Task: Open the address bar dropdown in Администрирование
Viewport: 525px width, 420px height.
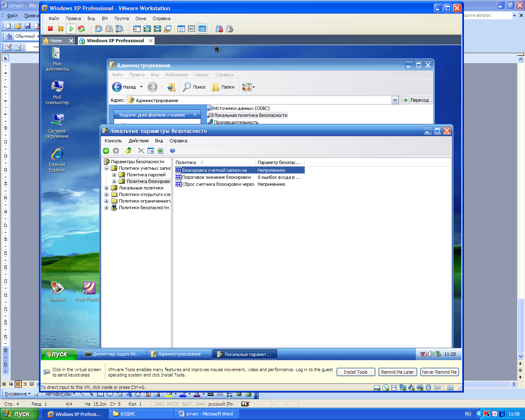Action: point(395,100)
